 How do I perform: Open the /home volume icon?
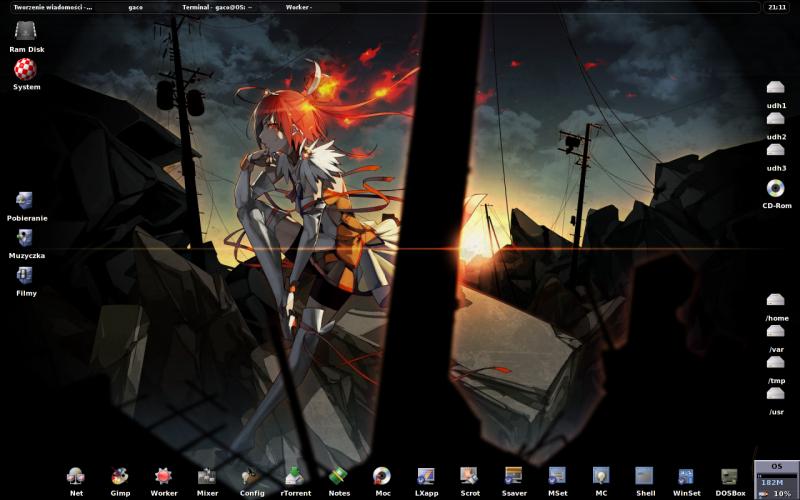(x=776, y=301)
